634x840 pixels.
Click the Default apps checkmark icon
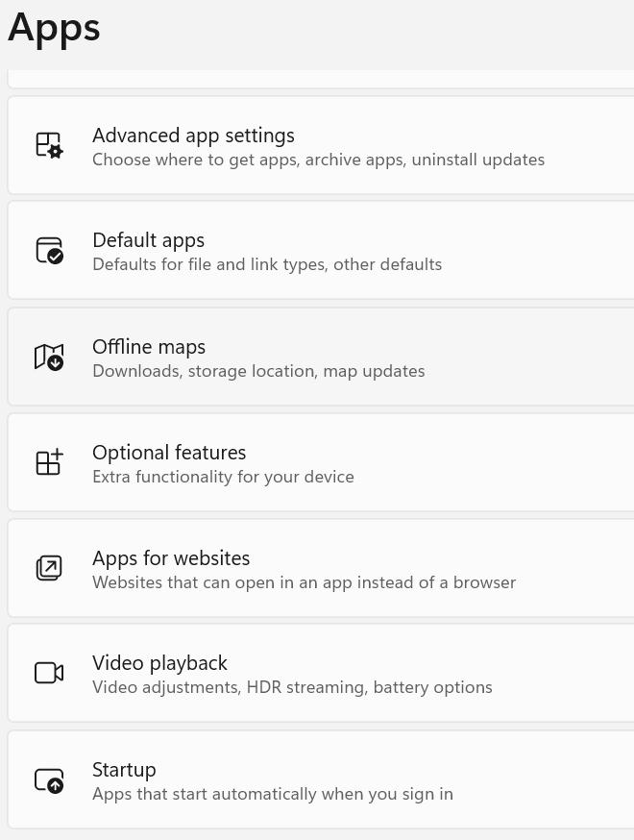pos(49,250)
